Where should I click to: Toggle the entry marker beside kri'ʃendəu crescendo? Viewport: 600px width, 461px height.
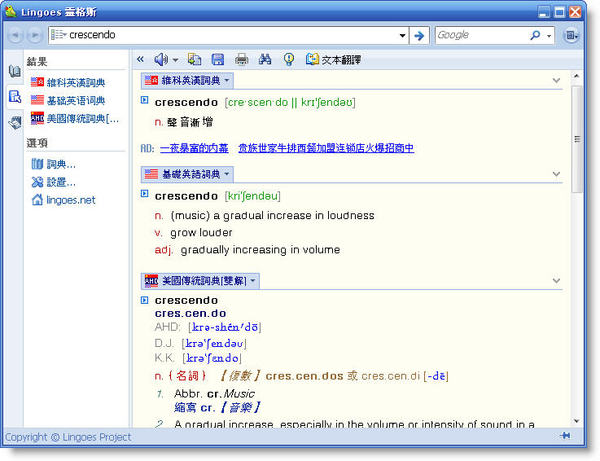click(x=144, y=194)
